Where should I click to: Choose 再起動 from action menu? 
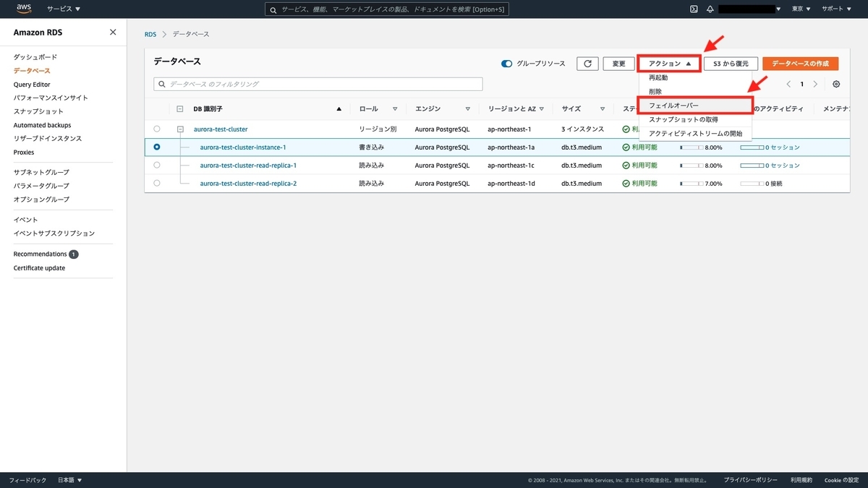click(658, 77)
